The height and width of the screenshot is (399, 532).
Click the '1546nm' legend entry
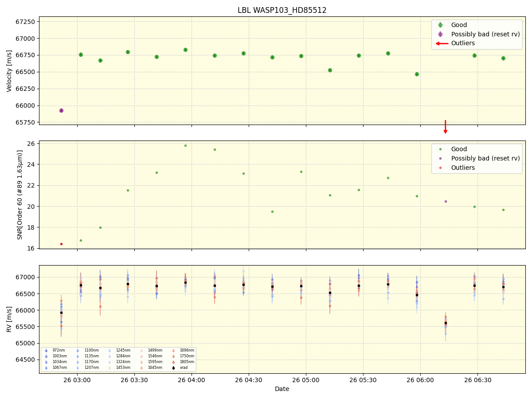(x=155, y=356)
